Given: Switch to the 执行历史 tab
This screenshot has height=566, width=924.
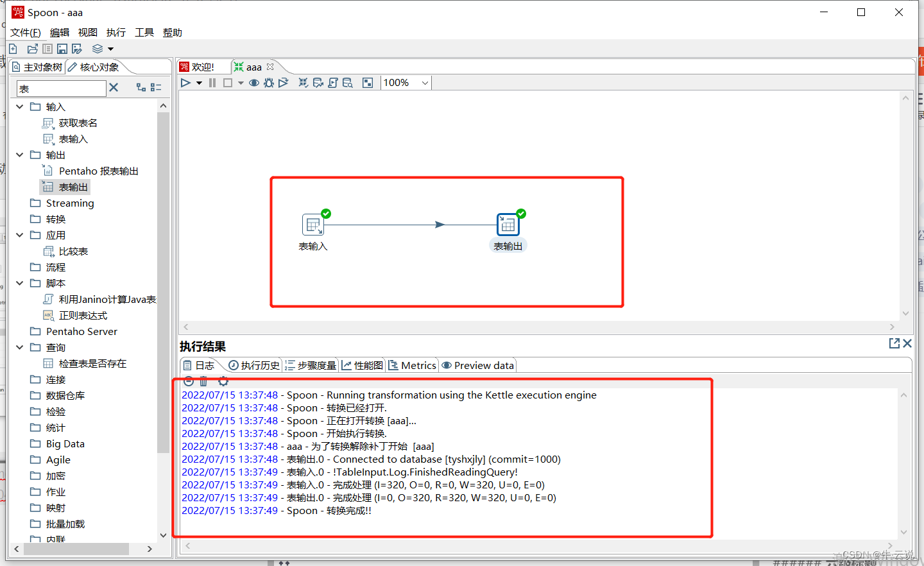Looking at the screenshot, I should pyautogui.click(x=254, y=365).
